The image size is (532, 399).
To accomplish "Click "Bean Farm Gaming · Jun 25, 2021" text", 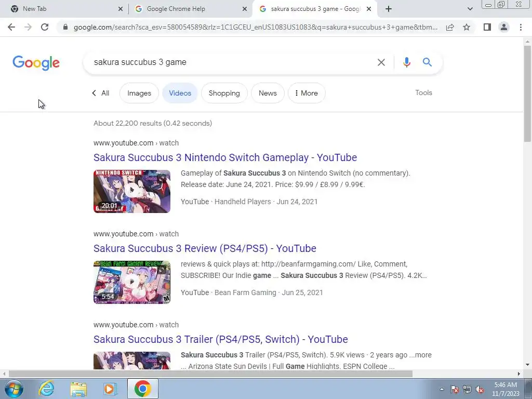I will click(x=269, y=292).
